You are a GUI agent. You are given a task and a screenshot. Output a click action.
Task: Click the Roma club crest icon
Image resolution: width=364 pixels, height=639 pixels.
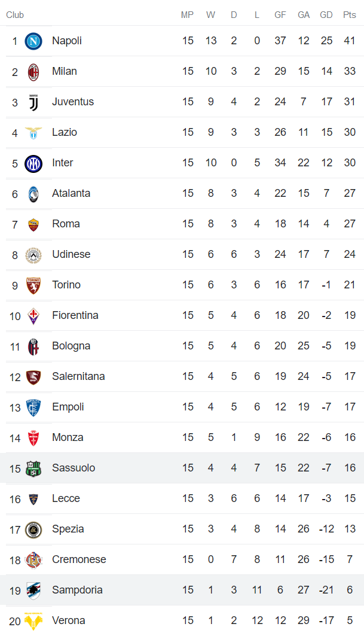tap(33, 224)
